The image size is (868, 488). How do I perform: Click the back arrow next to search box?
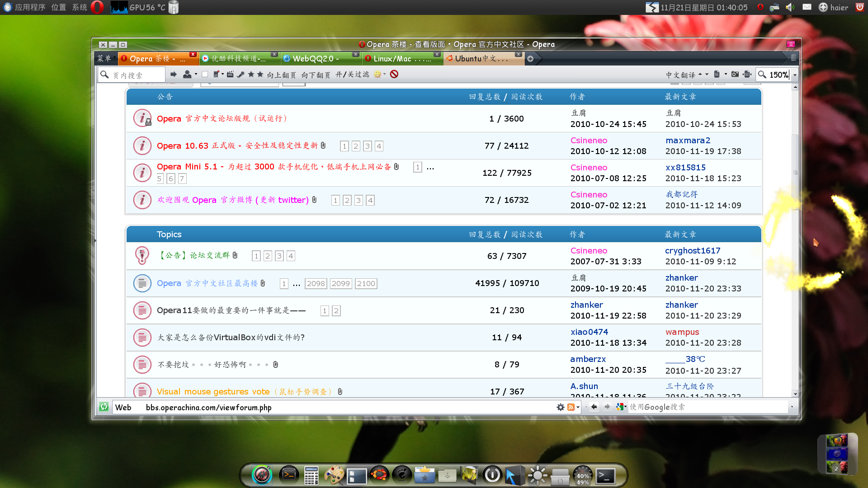click(x=594, y=407)
